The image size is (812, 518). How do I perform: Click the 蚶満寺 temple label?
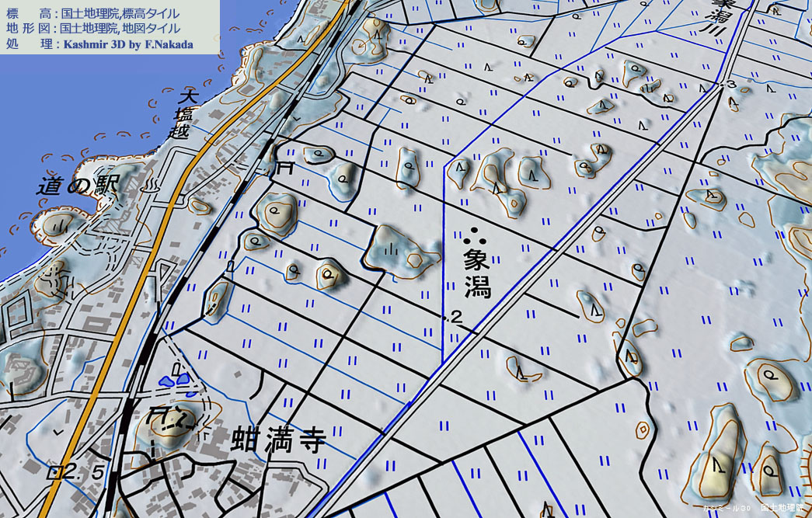(277, 440)
